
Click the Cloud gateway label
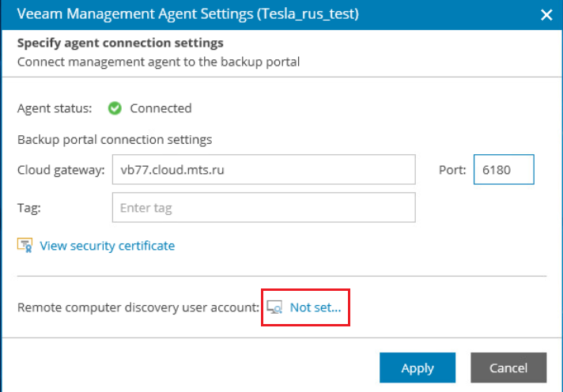[x=60, y=170]
